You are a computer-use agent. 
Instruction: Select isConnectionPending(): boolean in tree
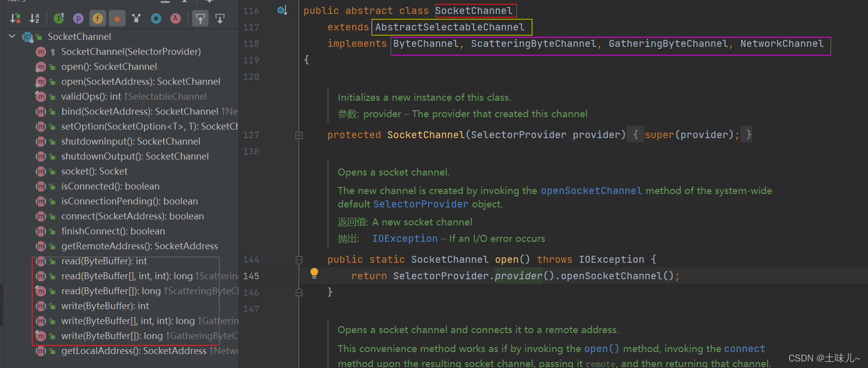(x=130, y=201)
